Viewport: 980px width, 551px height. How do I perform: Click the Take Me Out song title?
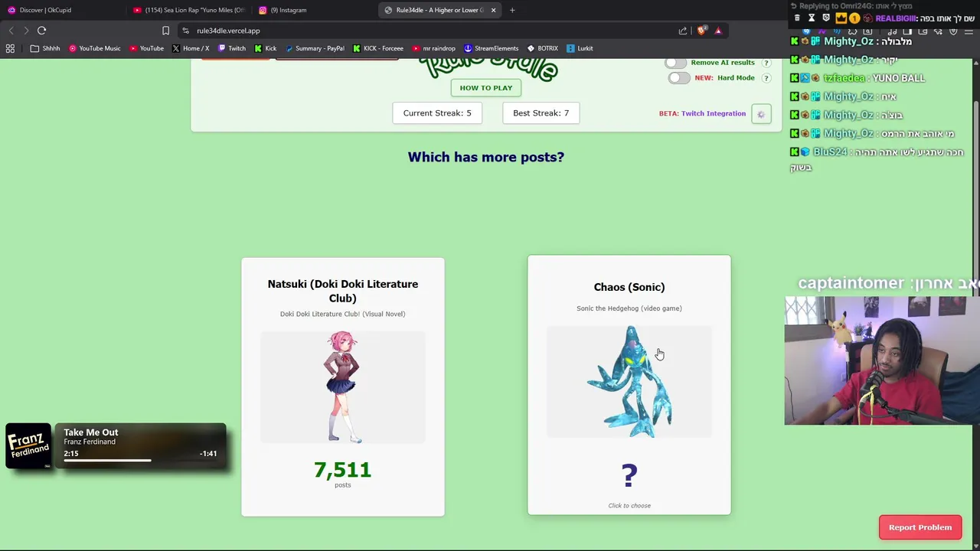(91, 432)
